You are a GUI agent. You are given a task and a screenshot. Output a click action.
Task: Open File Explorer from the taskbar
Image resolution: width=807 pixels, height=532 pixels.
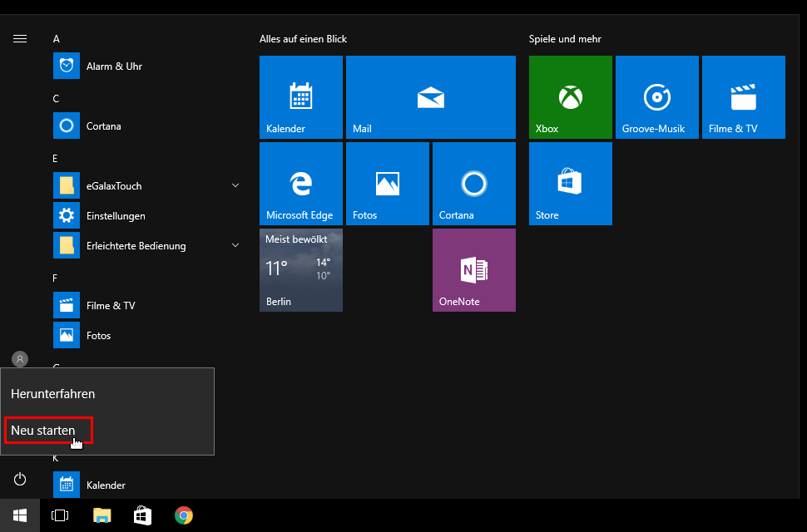click(101, 515)
